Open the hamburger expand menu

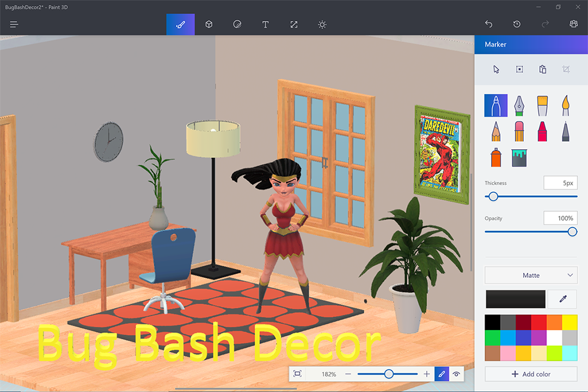[x=14, y=24]
